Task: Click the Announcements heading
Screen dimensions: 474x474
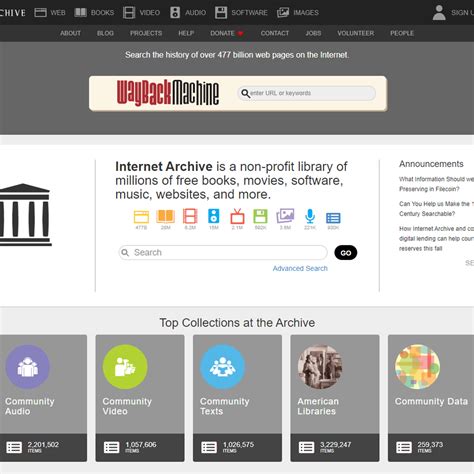Action: (x=431, y=164)
